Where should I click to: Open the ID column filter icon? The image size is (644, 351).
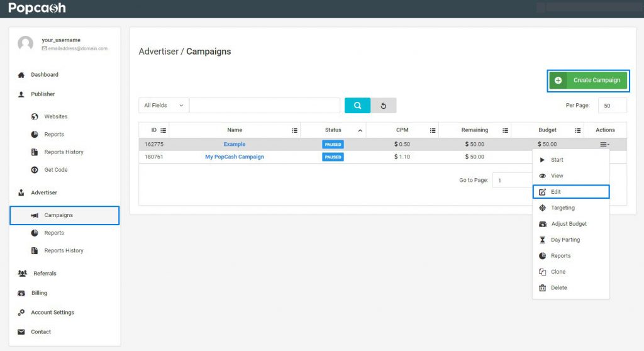tap(163, 130)
